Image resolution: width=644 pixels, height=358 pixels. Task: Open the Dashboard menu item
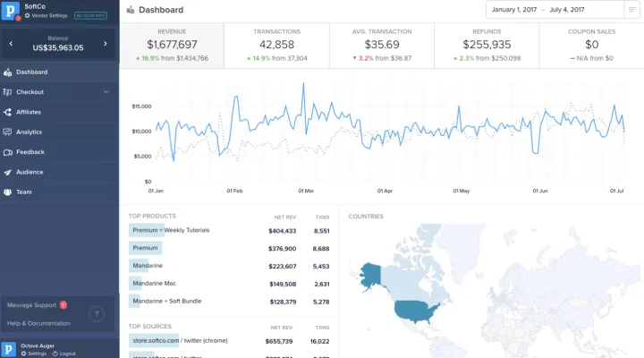(x=32, y=72)
